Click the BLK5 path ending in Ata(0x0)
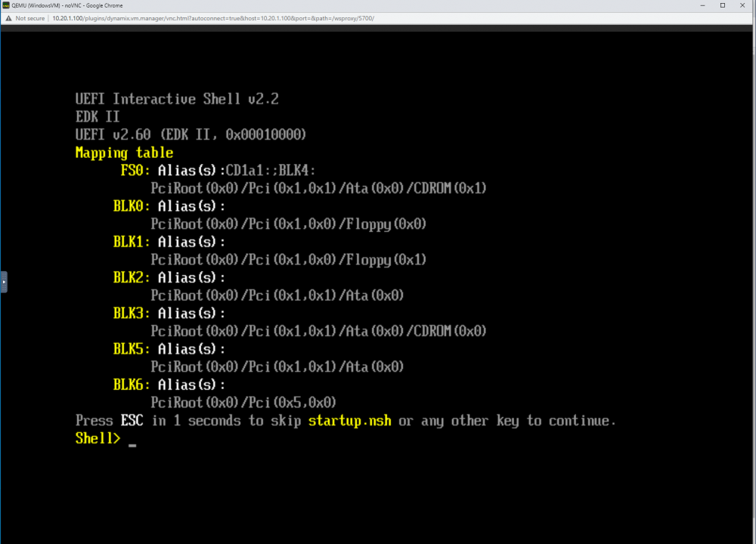The image size is (756, 544). tap(277, 366)
